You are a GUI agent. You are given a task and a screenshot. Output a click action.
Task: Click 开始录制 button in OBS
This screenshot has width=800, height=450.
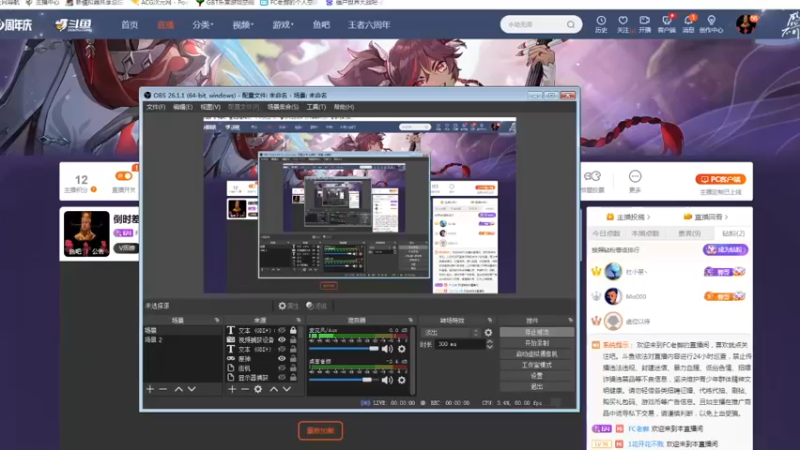pyautogui.click(x=537, y=343)
